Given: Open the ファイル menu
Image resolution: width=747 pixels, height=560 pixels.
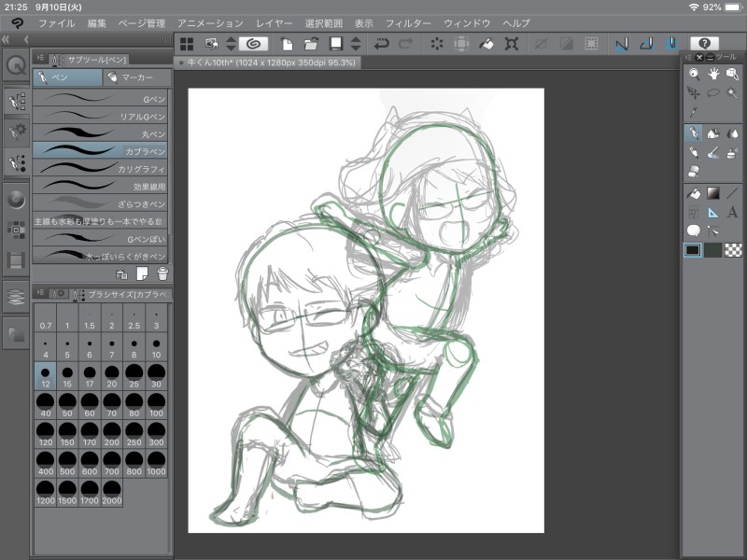Looking at the screenshot, I should coord(57,23).
